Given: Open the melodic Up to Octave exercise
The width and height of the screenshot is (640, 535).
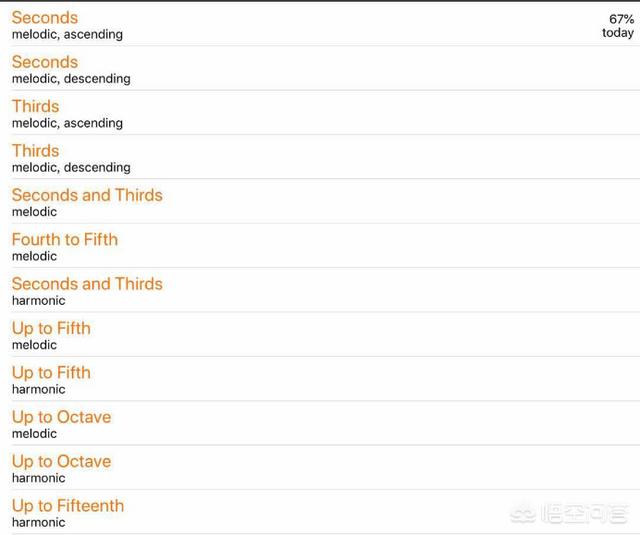Looking at the screenshot, I should click(x=61, y=417).
